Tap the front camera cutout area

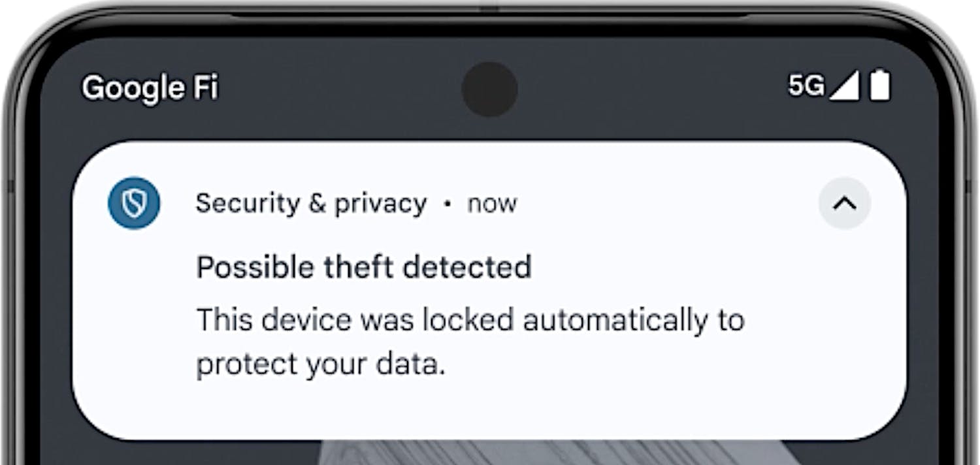click(x=490, y=89)
